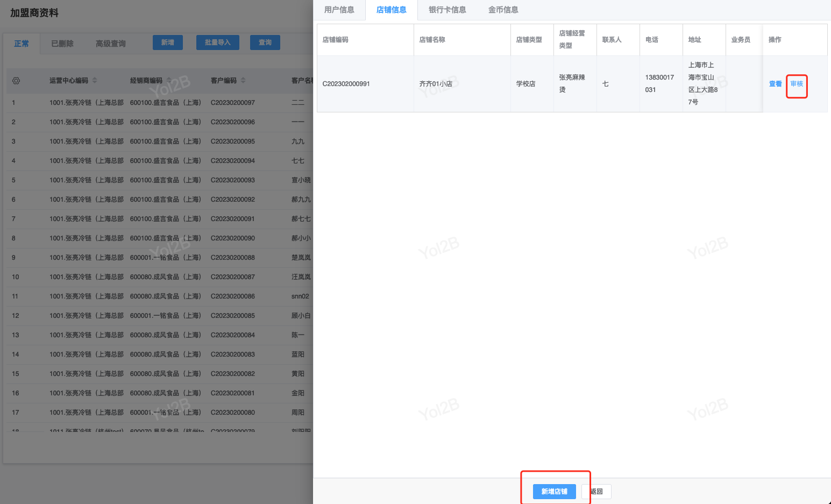This screenshot has width=831, height=504.
Task: Select customer row C20230200097
Action: 232,103
